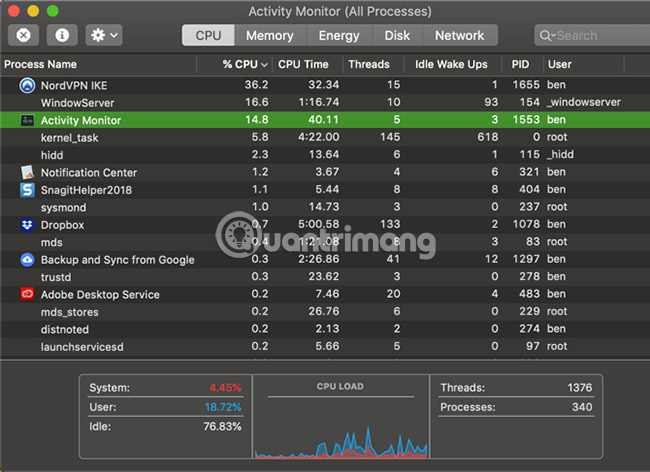The height and width of the screenshot is (472, 650).
Task: Switch to the CPU tab
Action: tap(208, 35)
